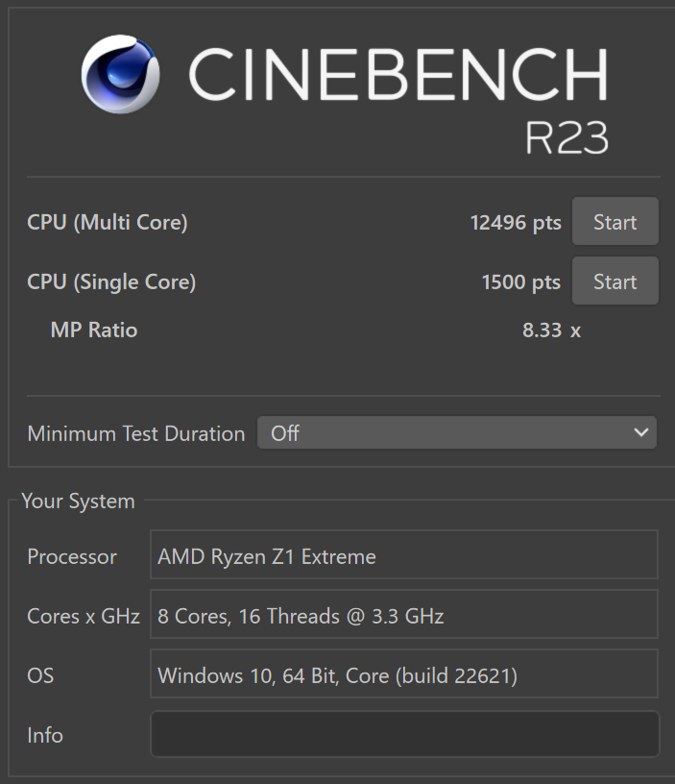Click the Processor field showing AMD Ryzen Z1 Extreme

point(403,554)
